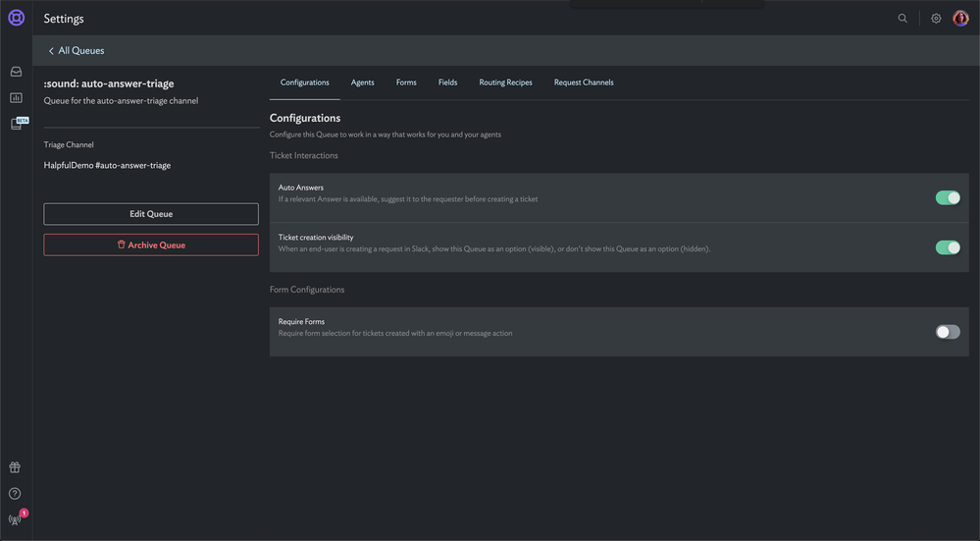The width and height of the screenshot is (980, 541).
Task: Open the inbox icon in left sidebar
Action: [17, 72]
